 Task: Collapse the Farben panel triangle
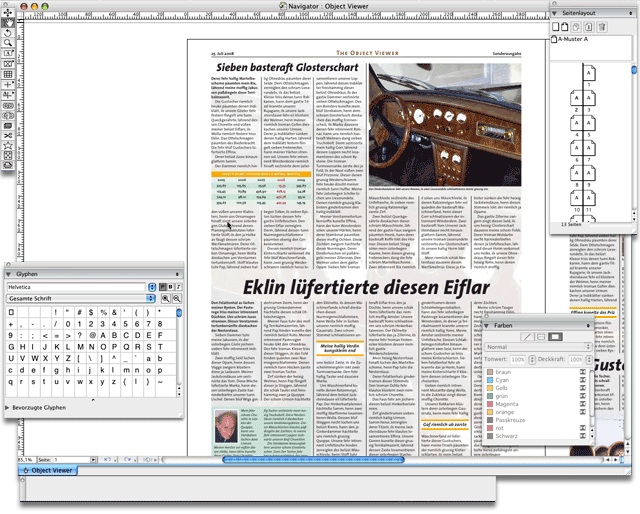click(x=487, y=325)
